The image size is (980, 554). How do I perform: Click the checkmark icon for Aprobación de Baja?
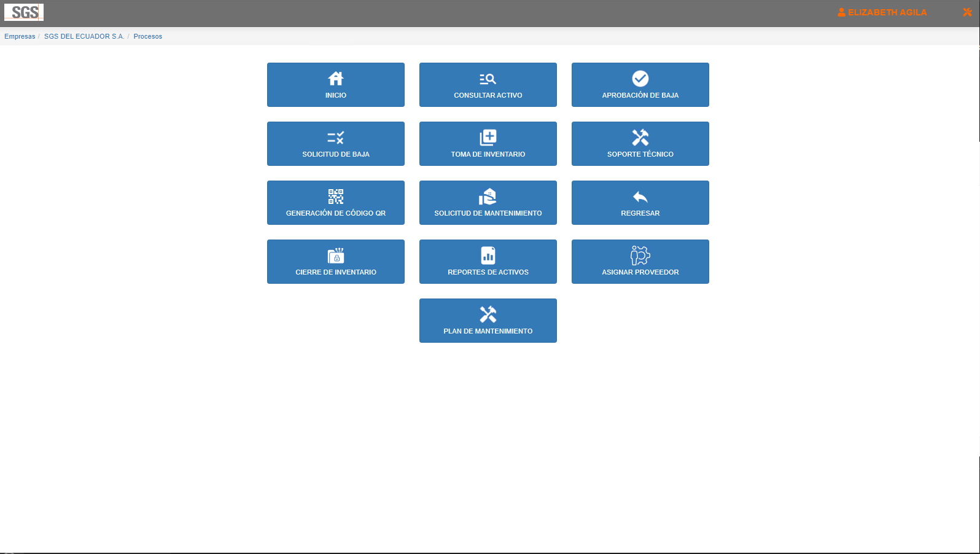point(640,79)
